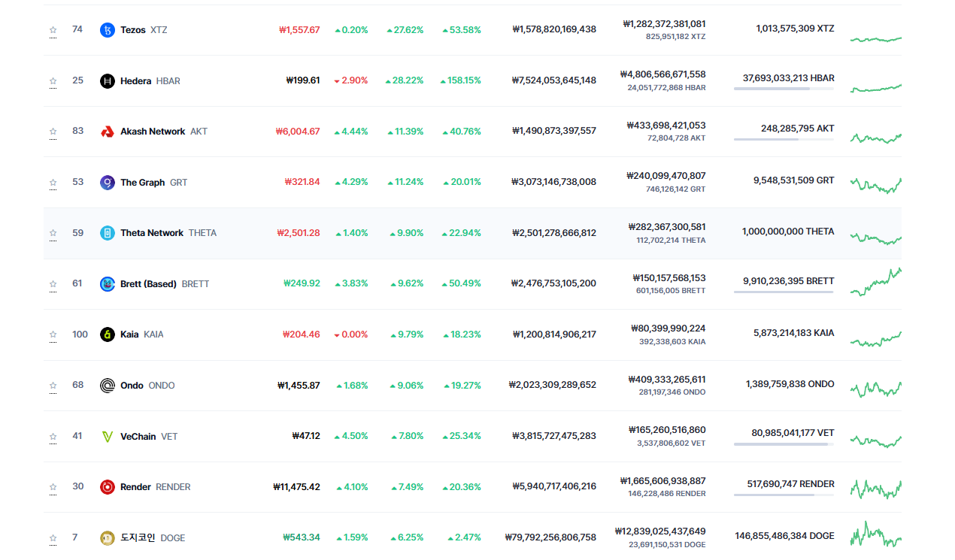This screenshot has width=955, height=560.
Task: Click the Dogecoin logo icon
Action: [108, 538]
